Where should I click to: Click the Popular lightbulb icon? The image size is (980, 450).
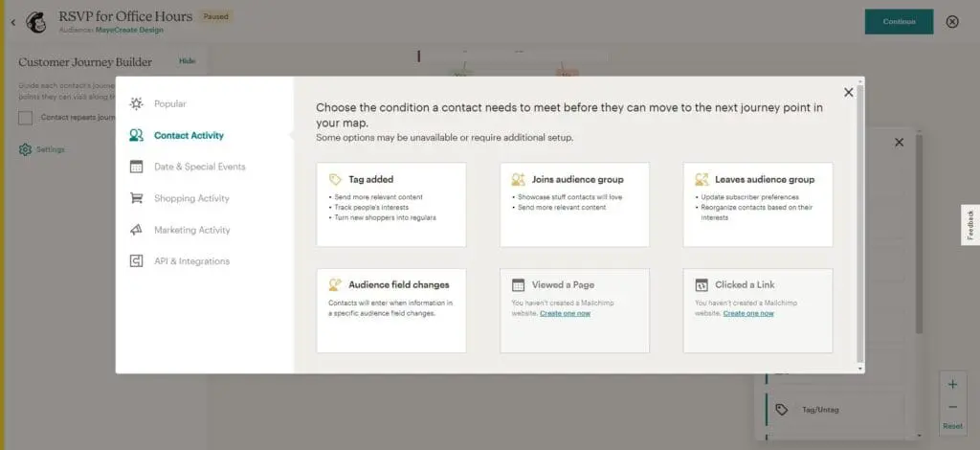click(x=137, y=103)
